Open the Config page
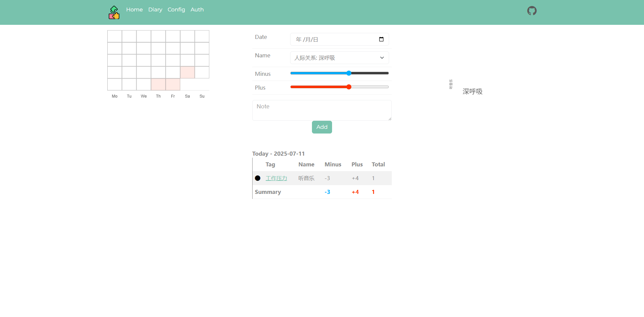 (x=176, y=10)
